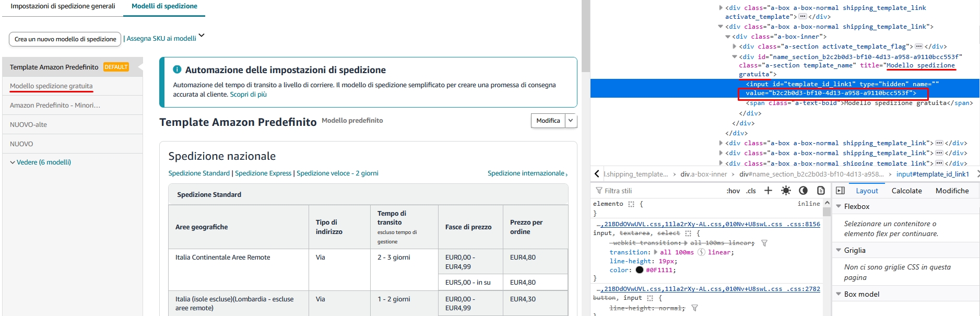Open the dropdown arrow next to Modifica
Image resolution: width=980 pixels, height=316 pixels.
(x=571, y=121)
